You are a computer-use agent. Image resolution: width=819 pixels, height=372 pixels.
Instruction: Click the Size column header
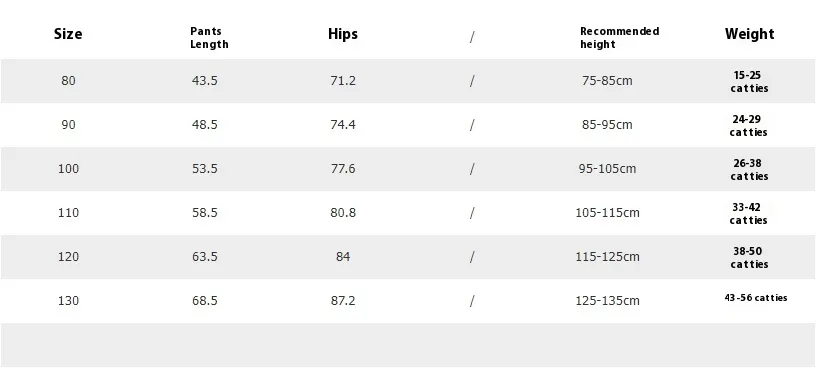[x=68, y=34]
